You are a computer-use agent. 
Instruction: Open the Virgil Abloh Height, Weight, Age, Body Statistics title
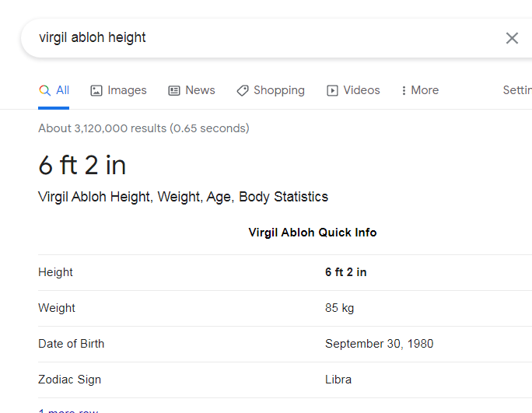pyautogui.click(x=184, y=197)
